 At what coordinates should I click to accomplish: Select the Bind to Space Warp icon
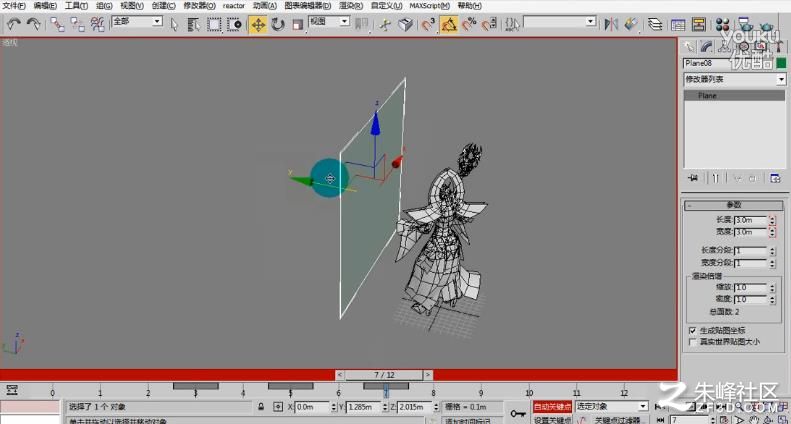pyautogui.click(x=97, y=24)
